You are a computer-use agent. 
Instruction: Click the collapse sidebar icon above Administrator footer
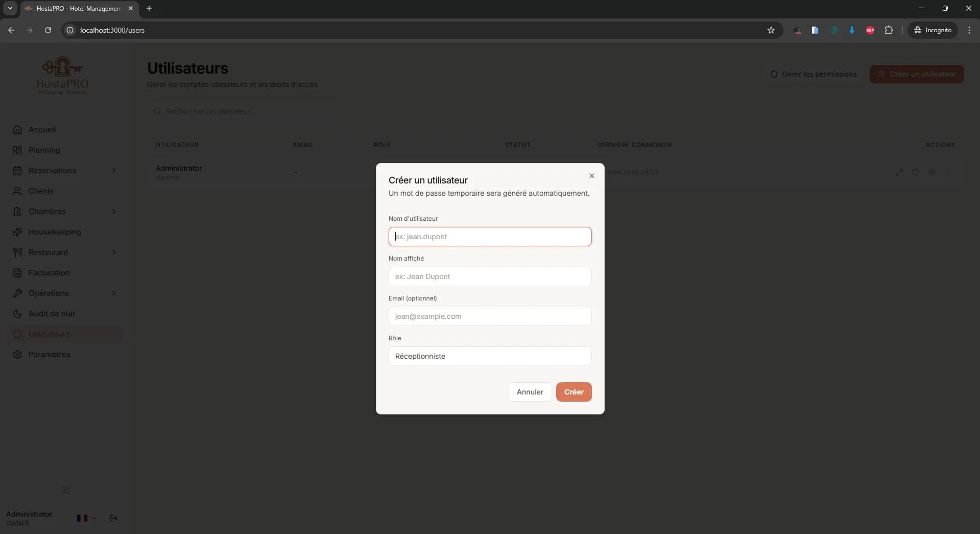pyautogui.click(x=65, y=490)
